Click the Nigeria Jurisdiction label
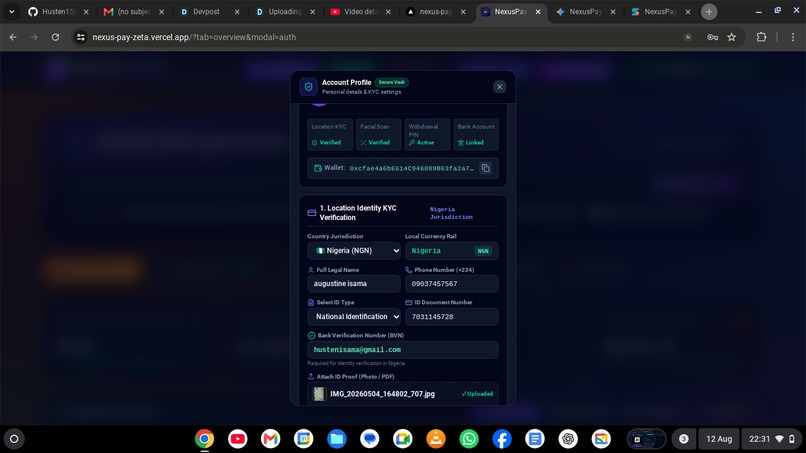 pyautogui.click(x=451, y=213)
